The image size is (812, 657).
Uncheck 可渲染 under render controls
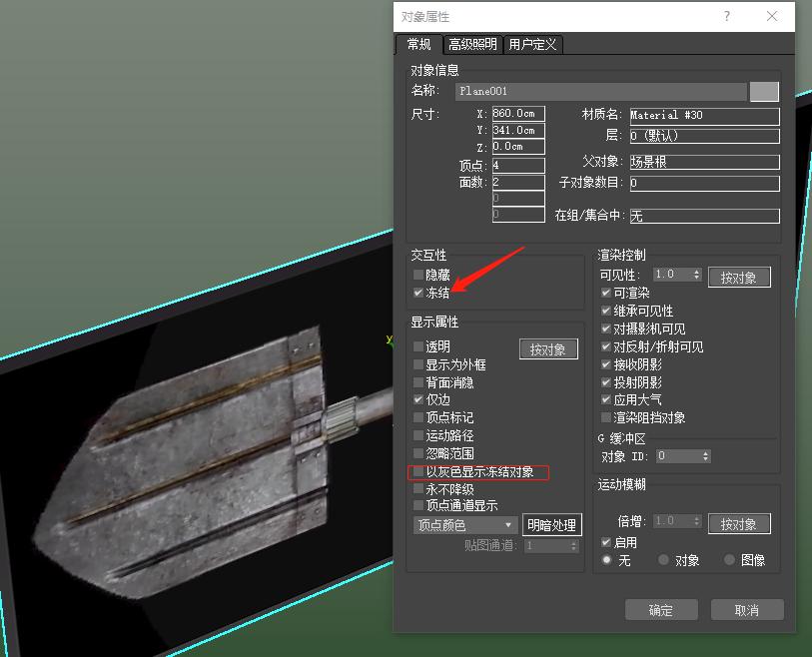pyautogui.click(x=606, y=293)
